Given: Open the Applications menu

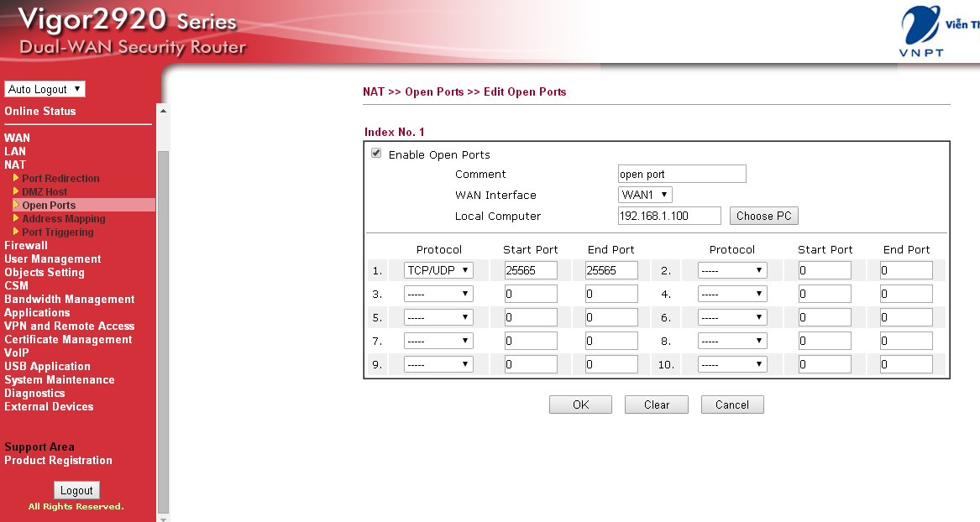Looking at the screenshot, I should (37, 312).
